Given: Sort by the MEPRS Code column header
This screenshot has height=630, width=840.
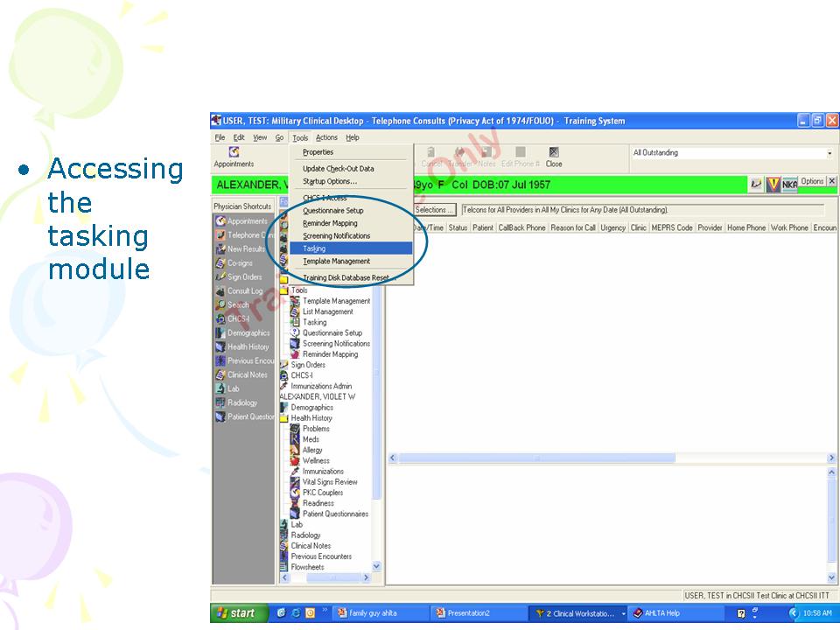Looking at the screenshot, I should point(672,227).
